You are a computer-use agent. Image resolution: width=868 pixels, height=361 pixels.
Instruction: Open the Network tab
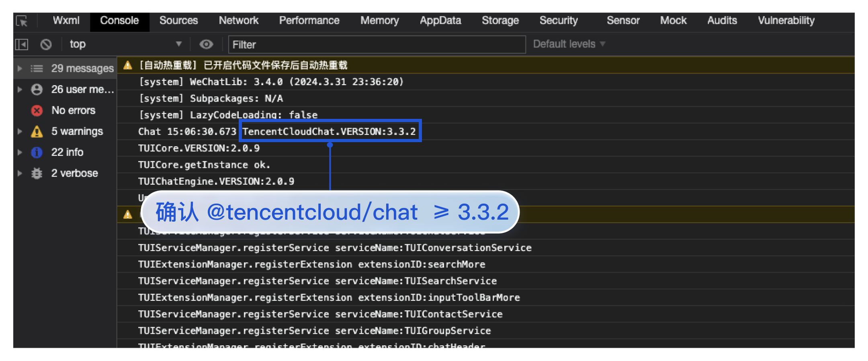[x=239, y=21]
